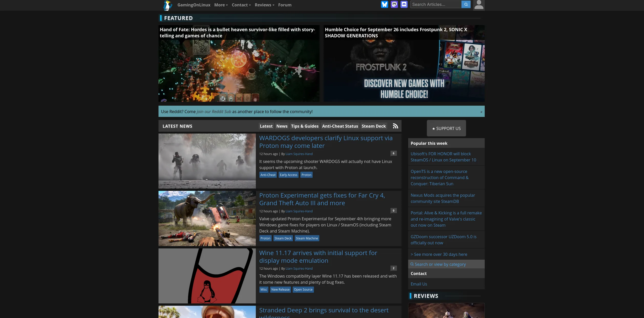Open author Liam Squires-Hand on WARDOGS article
This screenshot has width=644, height=318.
[x=299, y=154]
